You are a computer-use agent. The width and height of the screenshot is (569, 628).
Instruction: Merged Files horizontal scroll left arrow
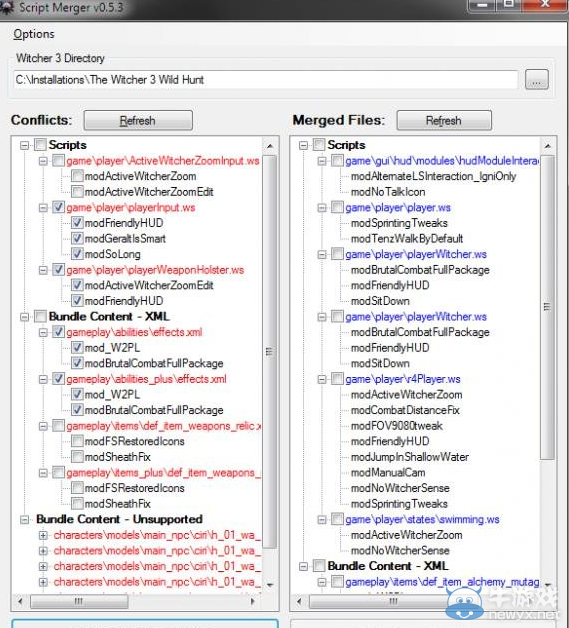[299, 601]
